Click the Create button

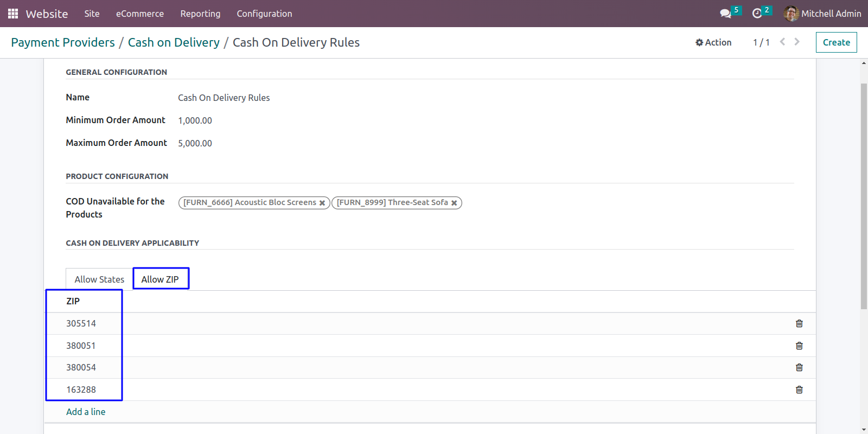[836, 42]
